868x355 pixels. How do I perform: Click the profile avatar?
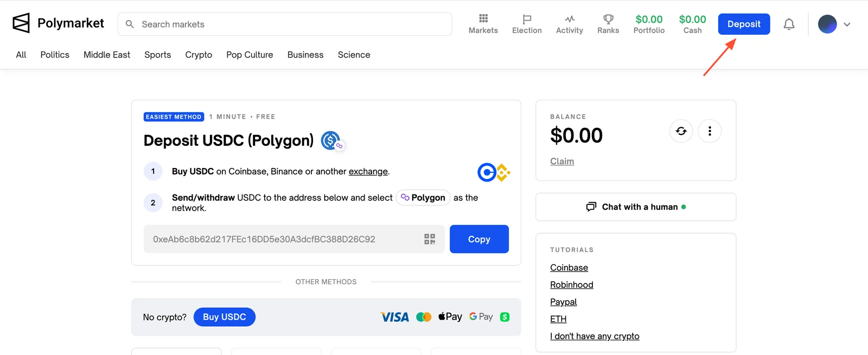[827, 24]
